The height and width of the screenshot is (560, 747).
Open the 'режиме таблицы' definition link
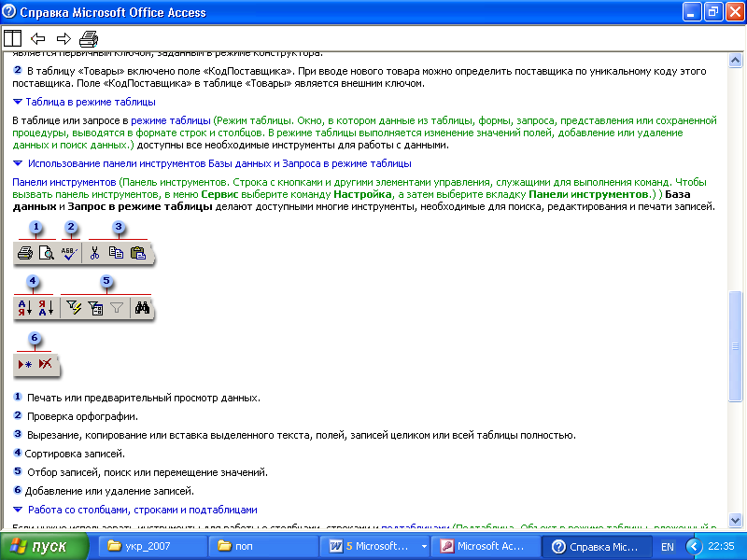click(x=171, y=120)
